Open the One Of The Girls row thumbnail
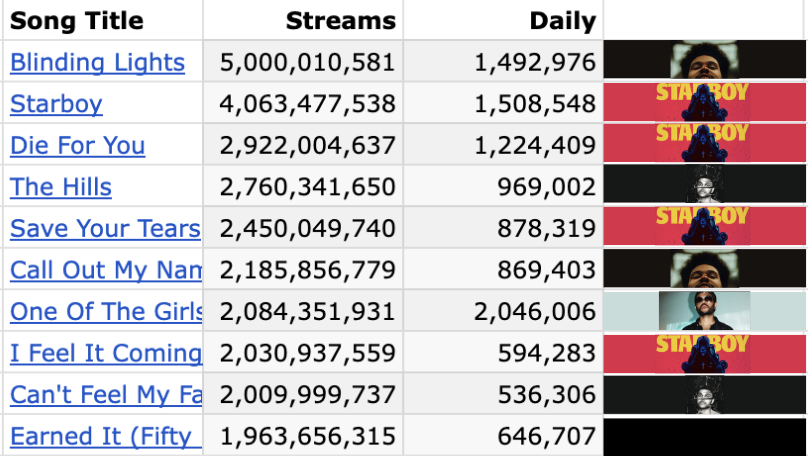This screenshot has height=456, width=808. (x=704, y=311)
